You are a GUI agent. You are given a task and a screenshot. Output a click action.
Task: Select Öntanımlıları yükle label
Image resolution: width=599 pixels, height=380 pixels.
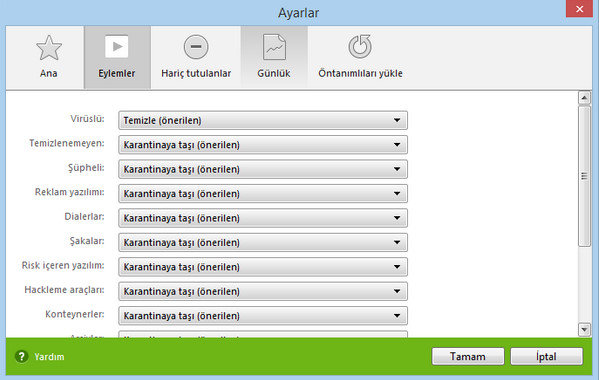pos(361,73)
